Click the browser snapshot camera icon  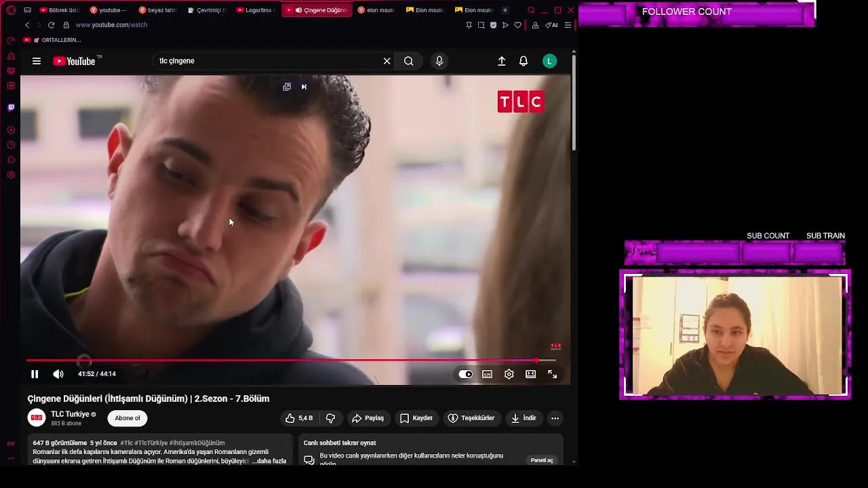481,25
